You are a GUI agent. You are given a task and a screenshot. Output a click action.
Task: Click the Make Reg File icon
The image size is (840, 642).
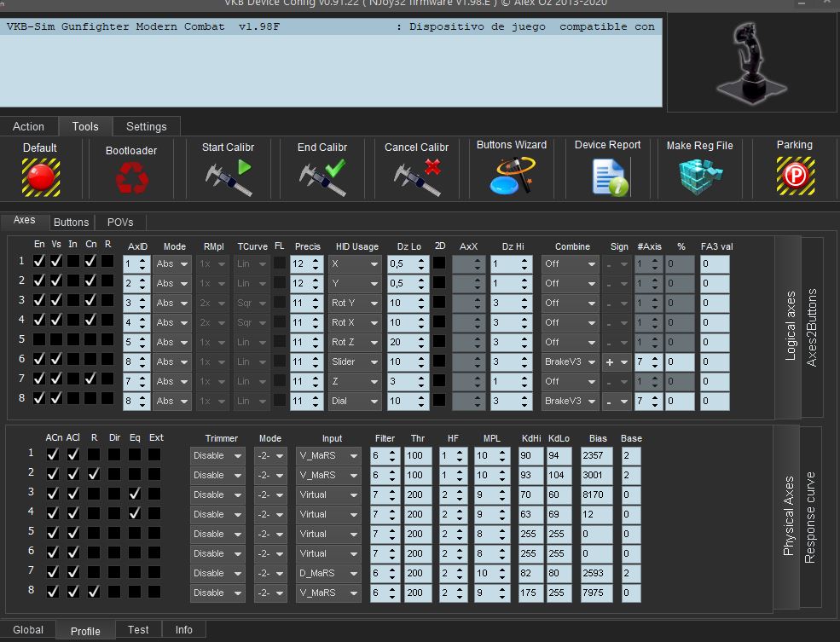click(x=700, y=176)
